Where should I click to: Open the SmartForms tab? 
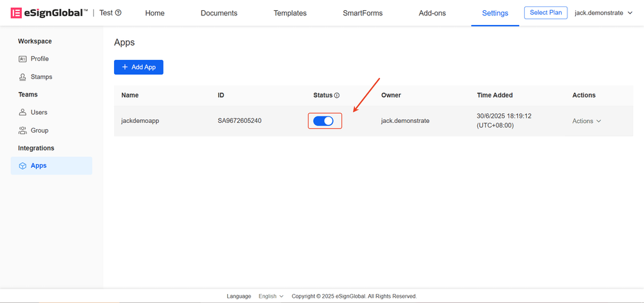point(363,13)
